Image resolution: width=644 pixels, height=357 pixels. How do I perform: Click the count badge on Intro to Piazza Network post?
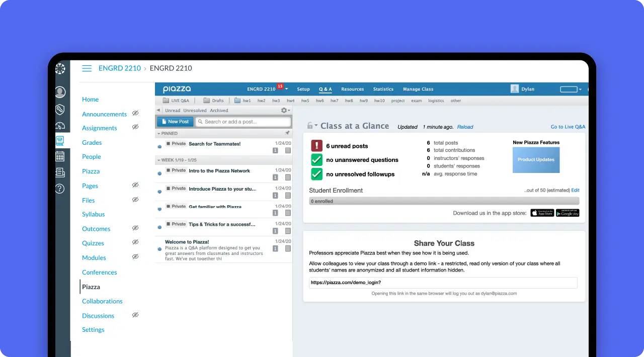[x=276, y=177]
